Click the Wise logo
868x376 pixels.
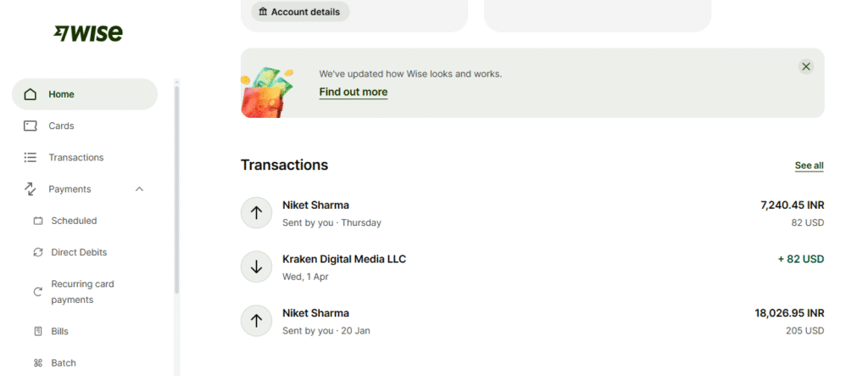pos(88,33)
